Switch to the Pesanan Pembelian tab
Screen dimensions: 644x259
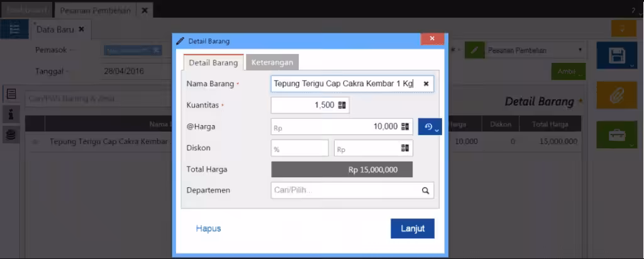pos(96,11)
